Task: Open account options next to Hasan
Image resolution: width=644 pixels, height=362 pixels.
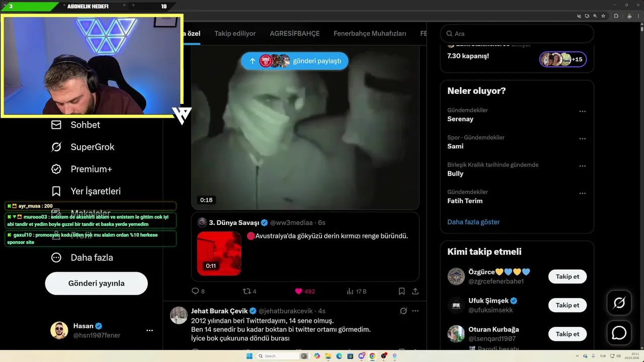Action: [x=149, y=331]
